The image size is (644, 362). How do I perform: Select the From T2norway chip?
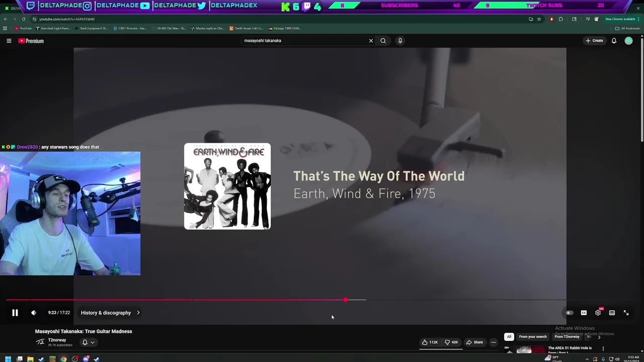(x=567, y=337)
